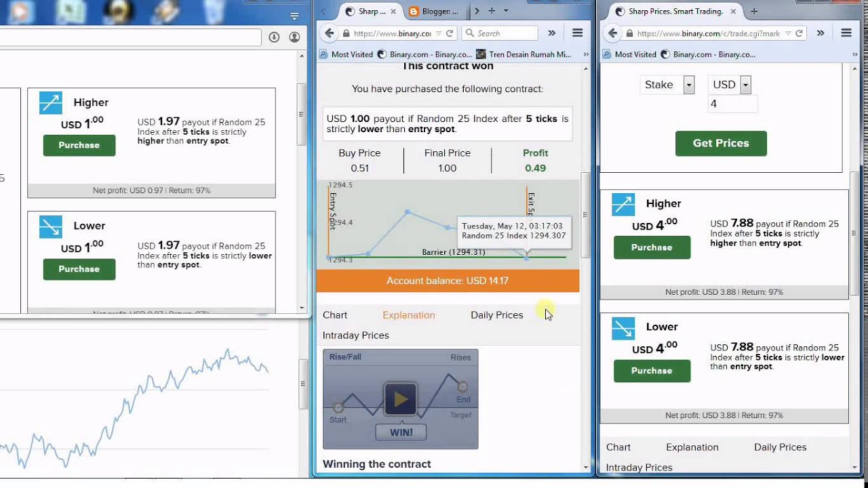Click the Profit 0.49 value
The height and width of the screenshot is (488, 868).
click(535, 168)
